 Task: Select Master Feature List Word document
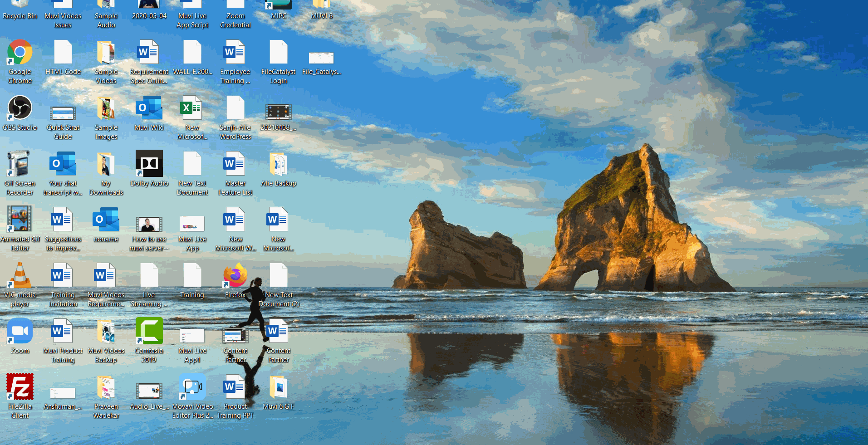[235, 173]
